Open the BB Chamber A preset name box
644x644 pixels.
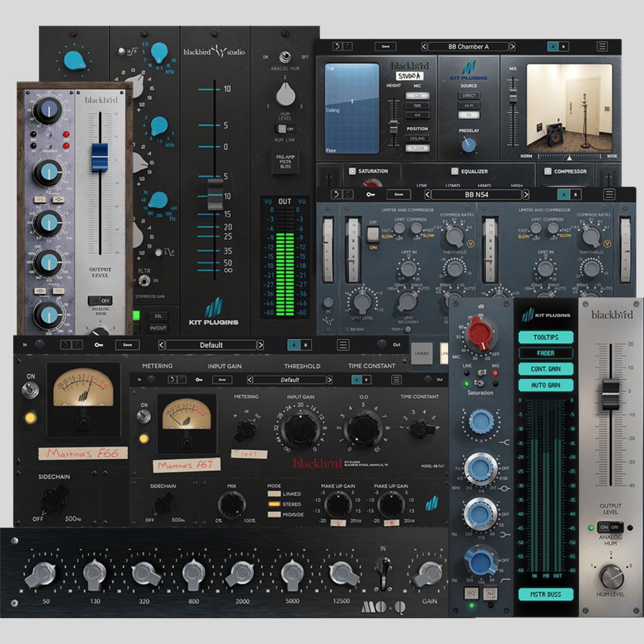pos(468,47)
